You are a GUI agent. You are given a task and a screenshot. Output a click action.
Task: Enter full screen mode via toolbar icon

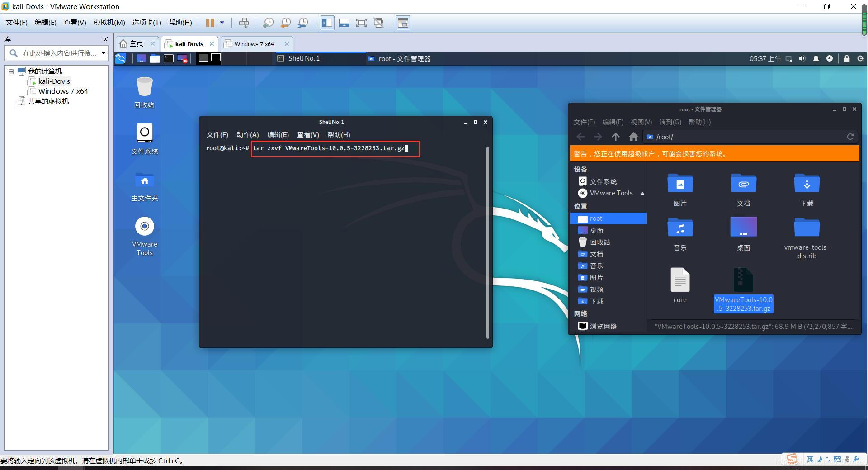[361, 23]
